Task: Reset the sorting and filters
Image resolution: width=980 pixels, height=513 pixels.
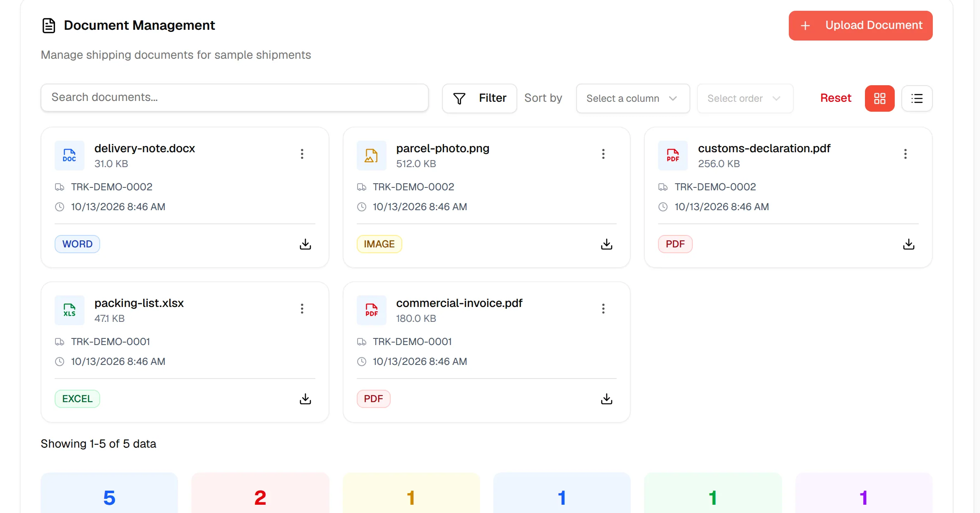Action: pyautogui.click(x=836, y=98)
